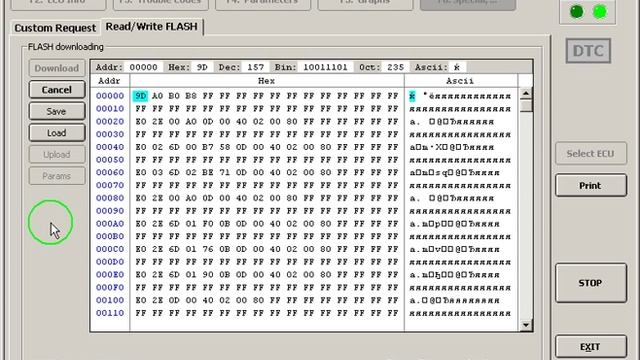Click the B7 byte in row 00040

208,147
